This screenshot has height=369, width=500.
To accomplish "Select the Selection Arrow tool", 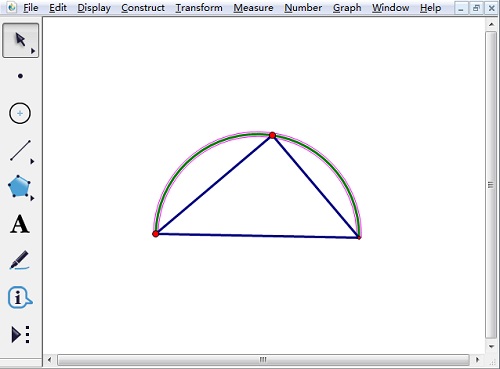I will 20,40.
